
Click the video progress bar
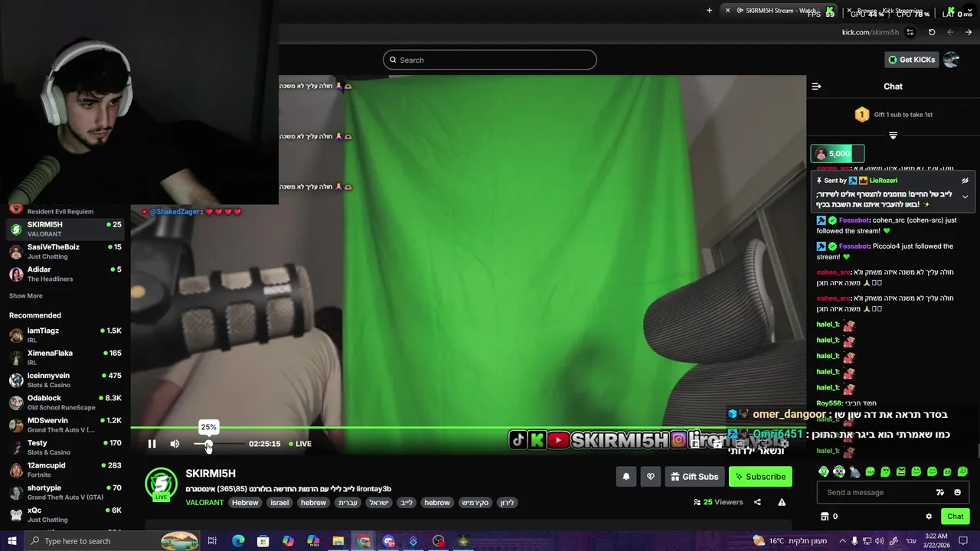point(468,428)
